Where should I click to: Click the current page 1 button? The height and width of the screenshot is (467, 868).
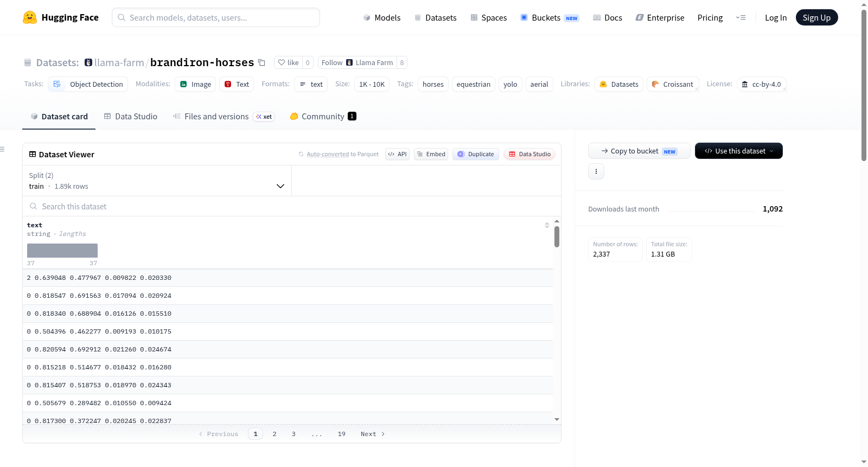coord(256,434)
